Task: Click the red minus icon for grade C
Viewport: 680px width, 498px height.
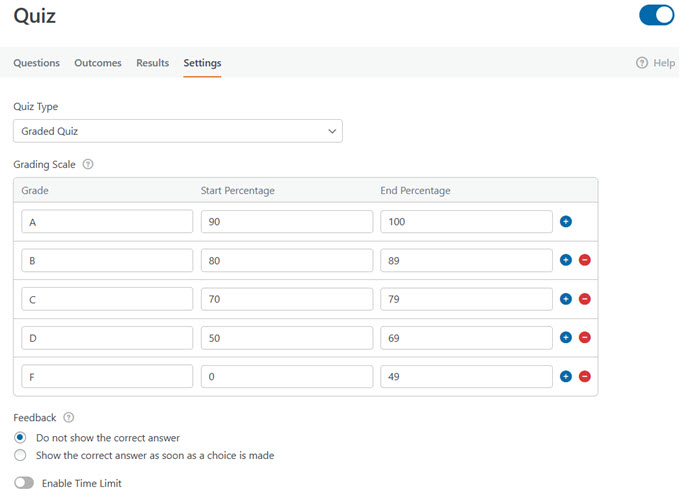Action: (585, 299)
